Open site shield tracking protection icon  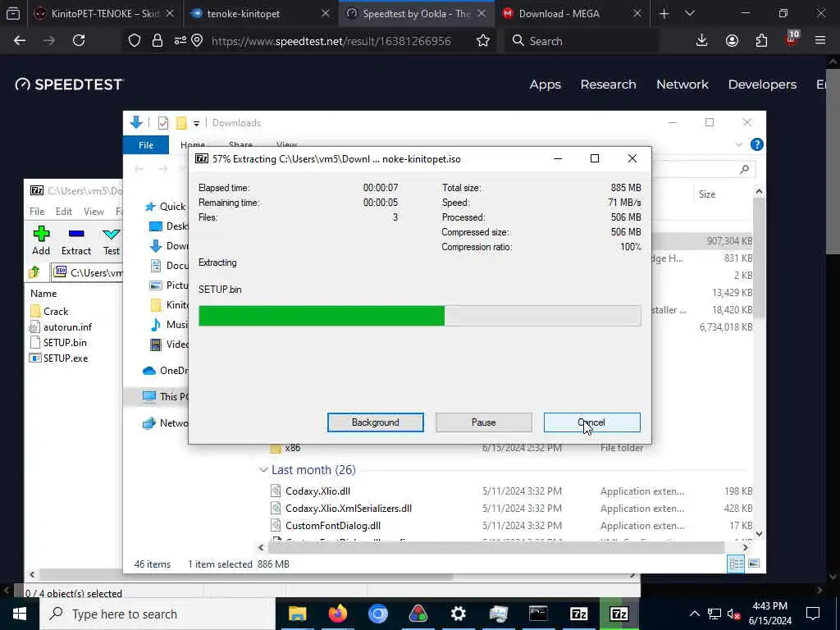coord(135,40)
